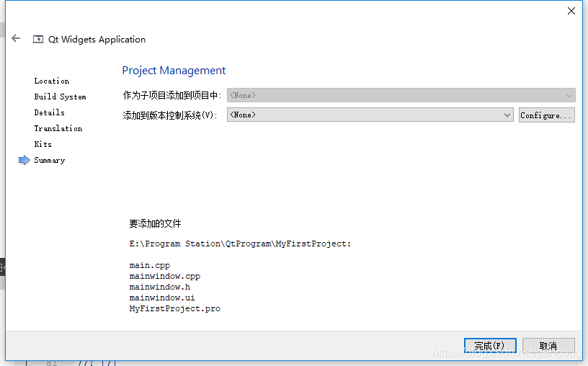Image resolution: width=588 pixels, height=366 pixels.
Task: Close the wizard dialog with X
Action: pos(571,11)
